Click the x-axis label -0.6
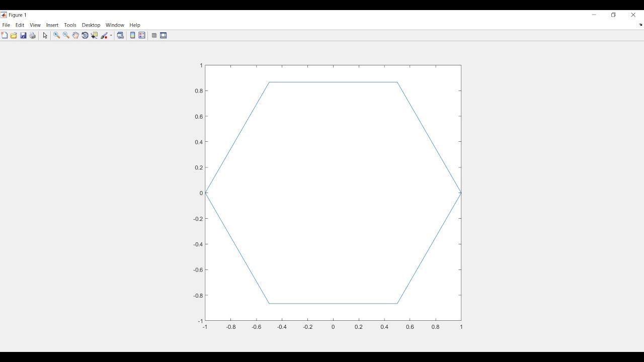The image size is (644, 362). tap(256, 327)
